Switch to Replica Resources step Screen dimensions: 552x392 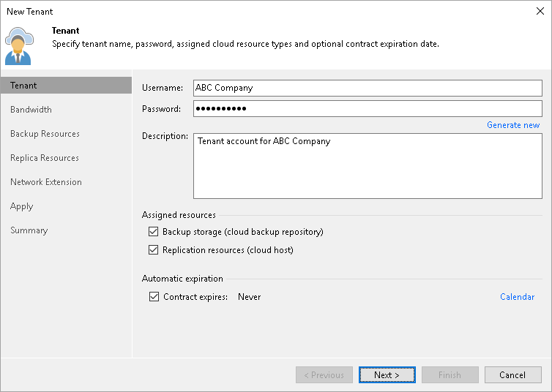(45, 158)
